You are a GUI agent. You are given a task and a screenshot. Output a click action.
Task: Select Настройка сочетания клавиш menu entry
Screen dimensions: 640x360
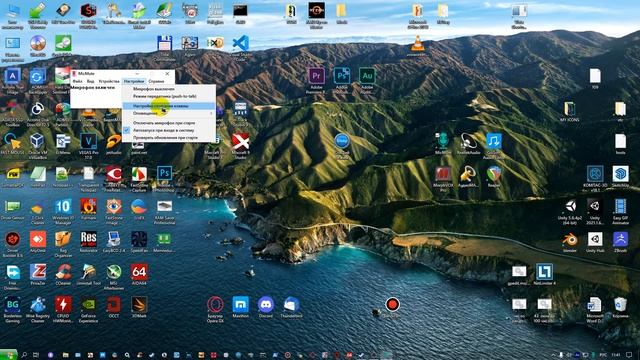(169, 106)
